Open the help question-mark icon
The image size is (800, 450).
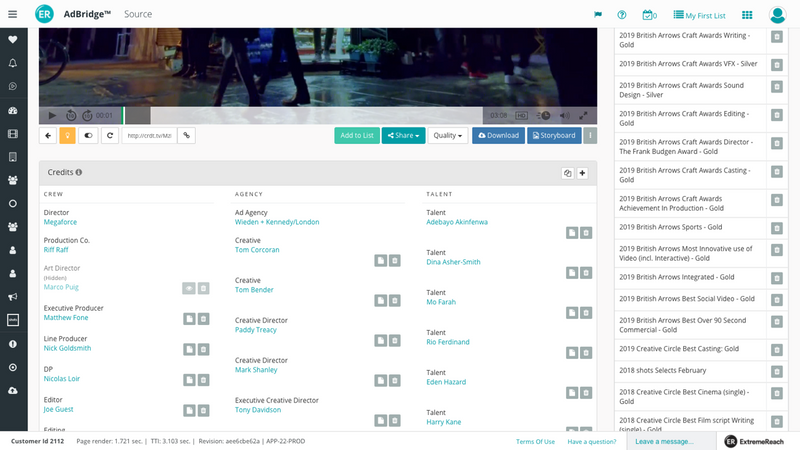[x=621, y=15]
